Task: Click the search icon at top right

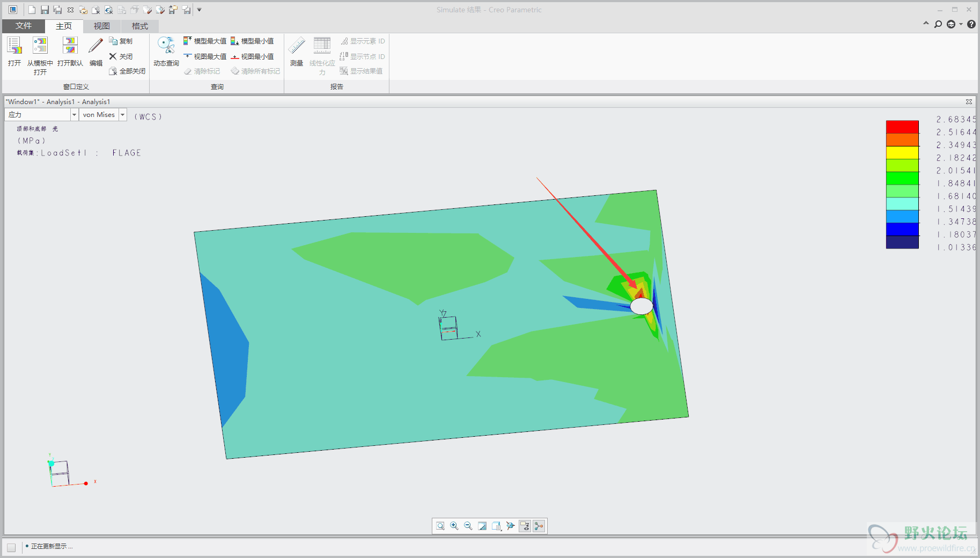Action: tap(938, 24)
